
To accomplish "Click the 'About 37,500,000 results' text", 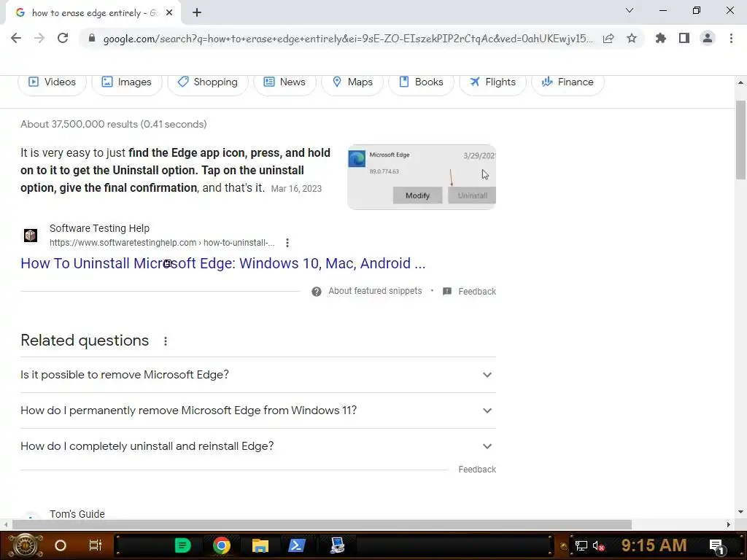I will click(x=113, y=124).
